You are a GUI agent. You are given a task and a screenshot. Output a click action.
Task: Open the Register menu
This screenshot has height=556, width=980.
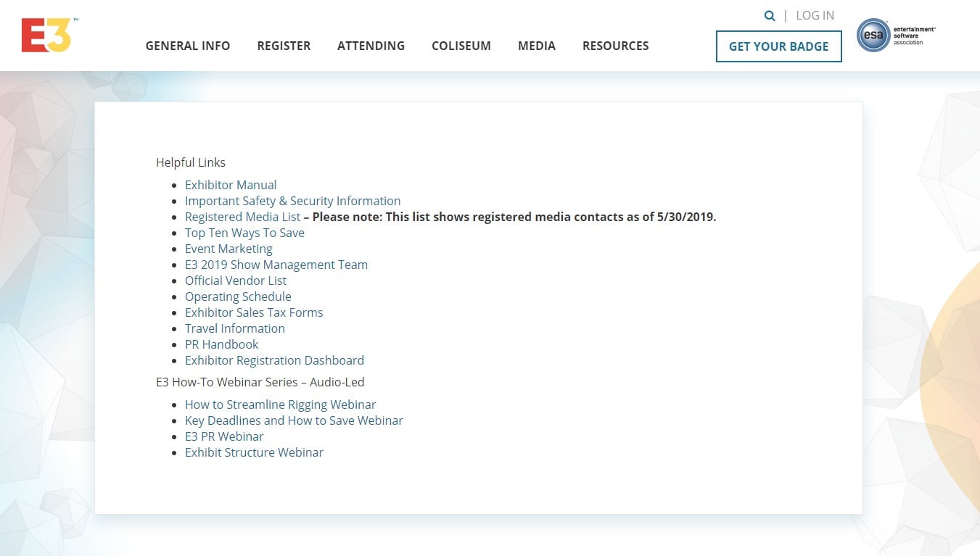[x=284, y=46]
